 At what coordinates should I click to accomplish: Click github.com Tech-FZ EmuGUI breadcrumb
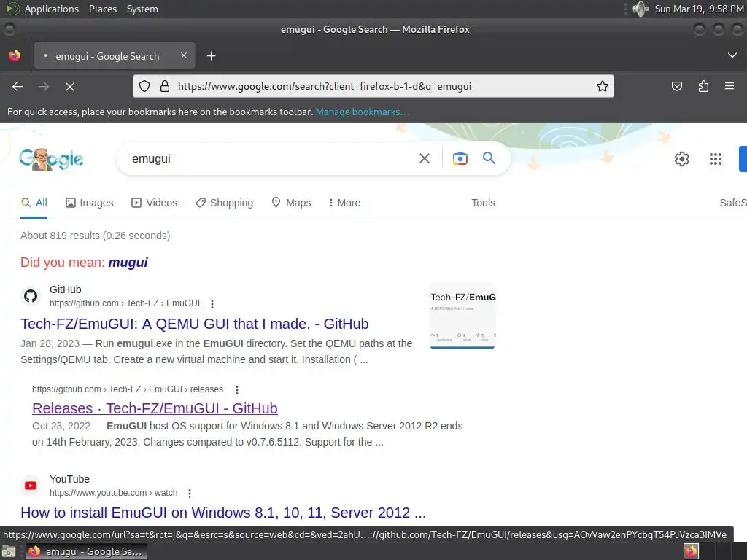[x=124, y=303]
